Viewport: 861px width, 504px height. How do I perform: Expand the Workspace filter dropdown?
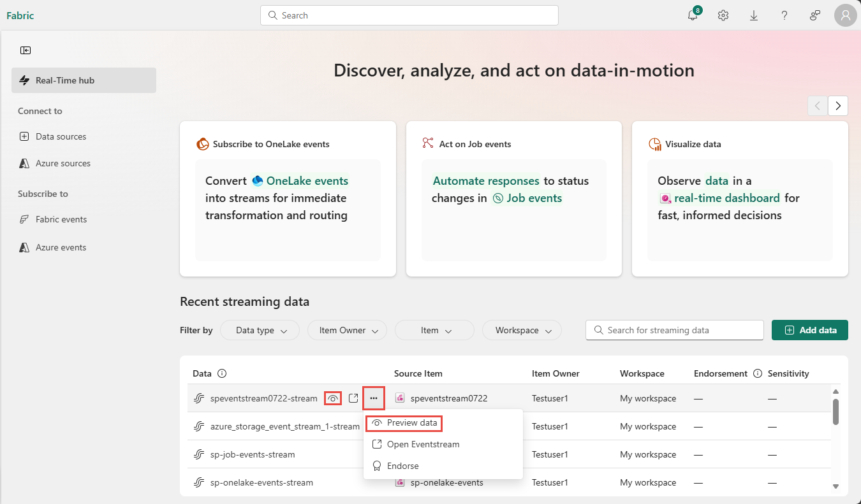click(522, 330)
